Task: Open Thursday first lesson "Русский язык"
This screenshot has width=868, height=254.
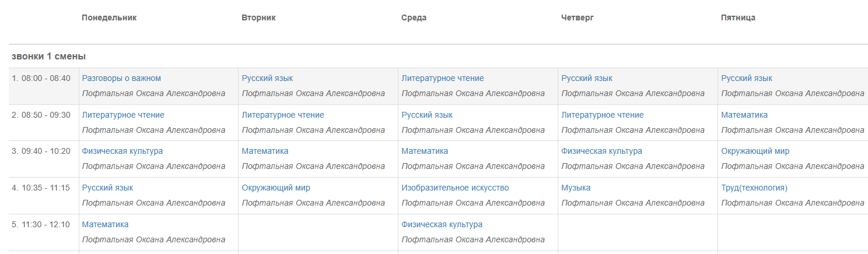Action: tap(587, 79)
